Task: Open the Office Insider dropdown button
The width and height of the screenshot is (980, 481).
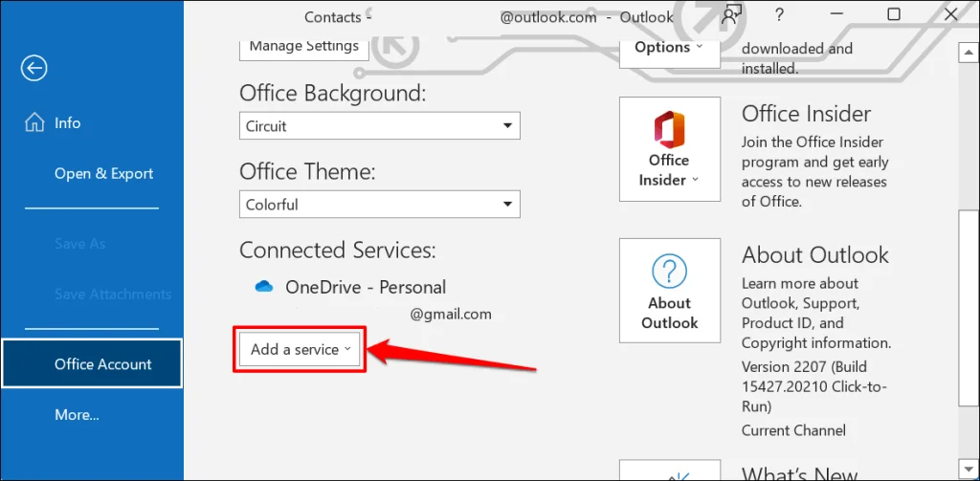Action: pos(669,148)
